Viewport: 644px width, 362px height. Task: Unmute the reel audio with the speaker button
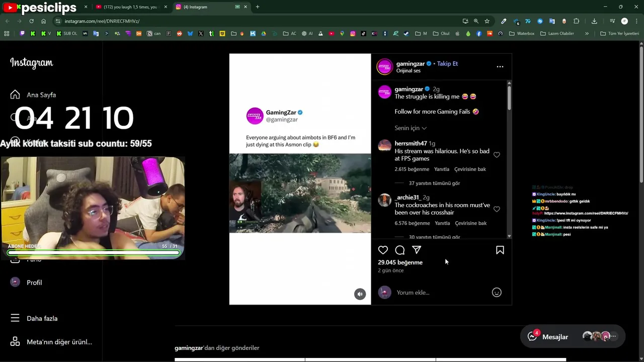(360, 294)
